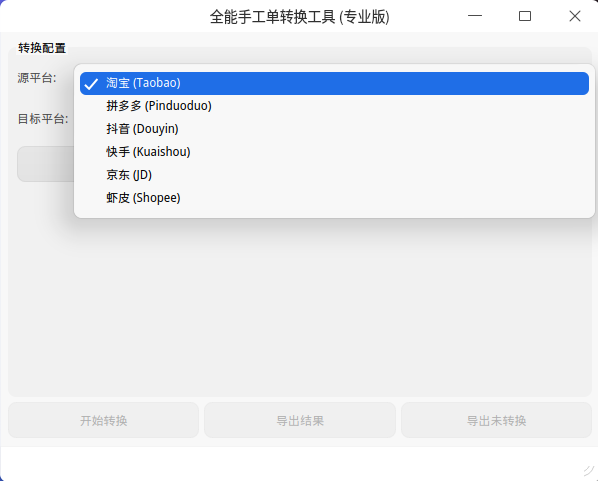This screenshot has height=481, width=598.
Task: Click the 目标平台: label
Action: click(x=43, y=119)
